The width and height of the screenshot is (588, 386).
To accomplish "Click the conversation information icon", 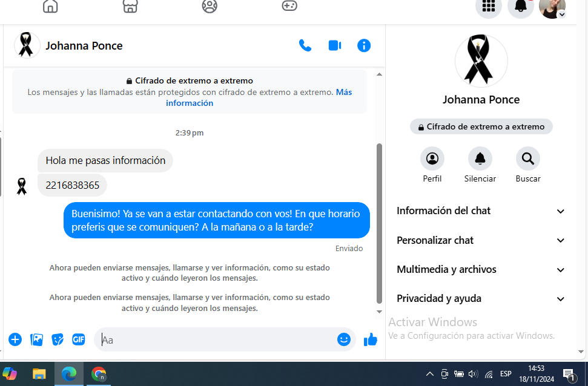I will 364,45.
